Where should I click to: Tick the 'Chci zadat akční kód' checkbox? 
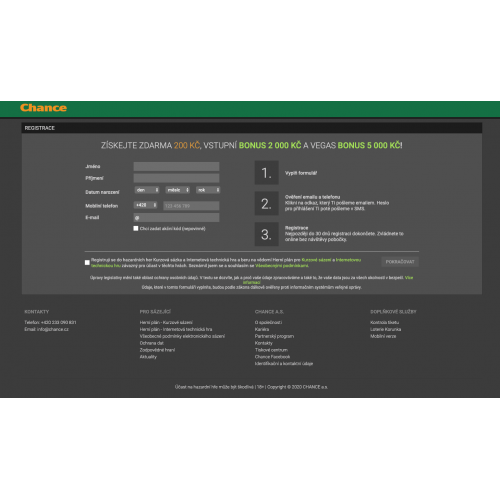click(136, 228)
